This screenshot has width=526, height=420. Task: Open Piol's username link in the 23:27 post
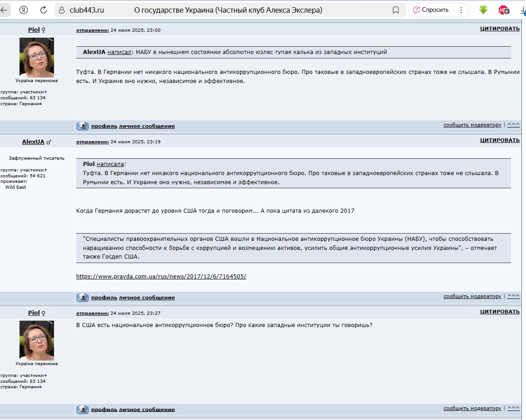tap(34, 313)
